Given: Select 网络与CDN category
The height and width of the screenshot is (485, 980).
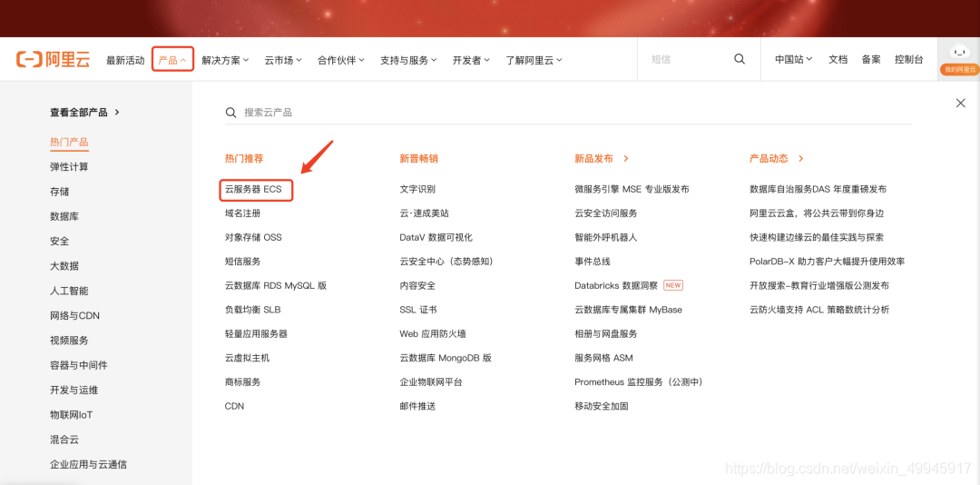Looking at the screenshot, I should pyautogui.click(x=75, y=315).
